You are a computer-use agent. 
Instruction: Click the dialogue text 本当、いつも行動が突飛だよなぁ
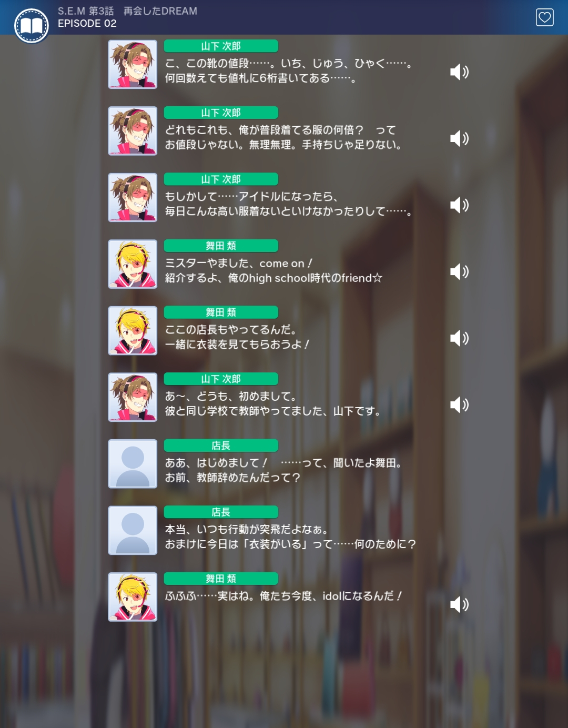[247, 529]
